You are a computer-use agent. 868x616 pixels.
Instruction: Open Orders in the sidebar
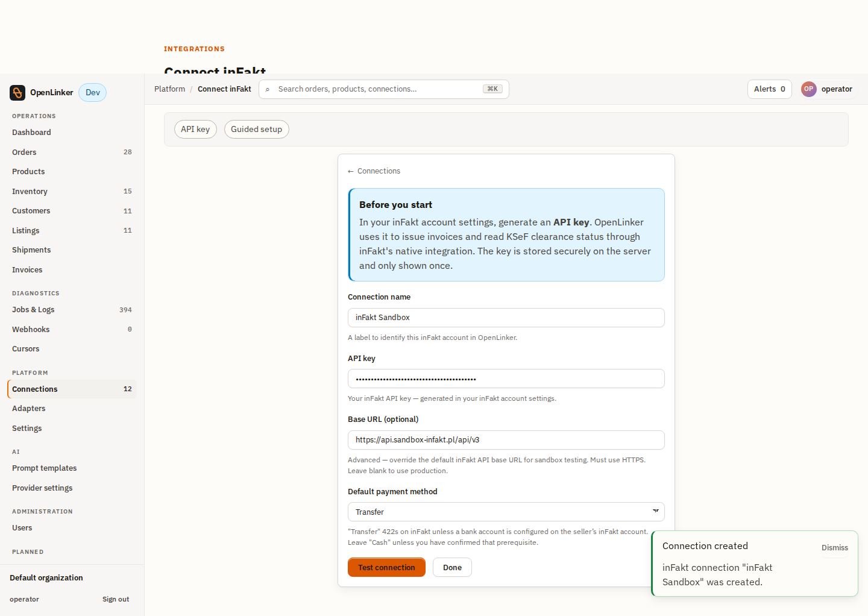pyautogui.click(x=72, y=152)
